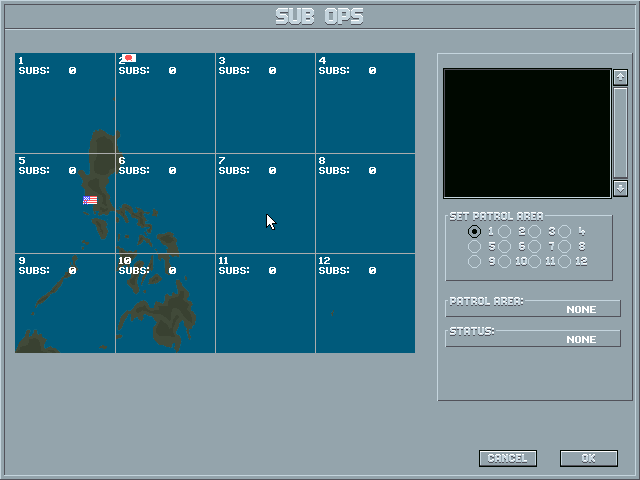Select map sector 8 on the grid
This screenshot has height=480, width=640.
(365, 203)
